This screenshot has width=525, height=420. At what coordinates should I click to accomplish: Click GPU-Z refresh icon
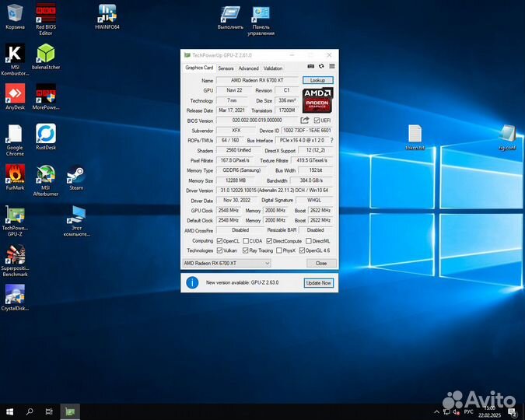click(321, 66)
